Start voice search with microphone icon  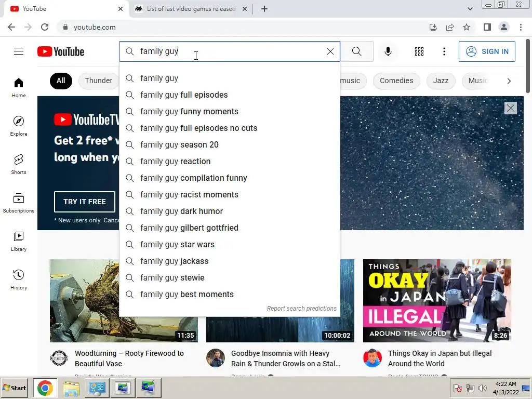point(388,51)
